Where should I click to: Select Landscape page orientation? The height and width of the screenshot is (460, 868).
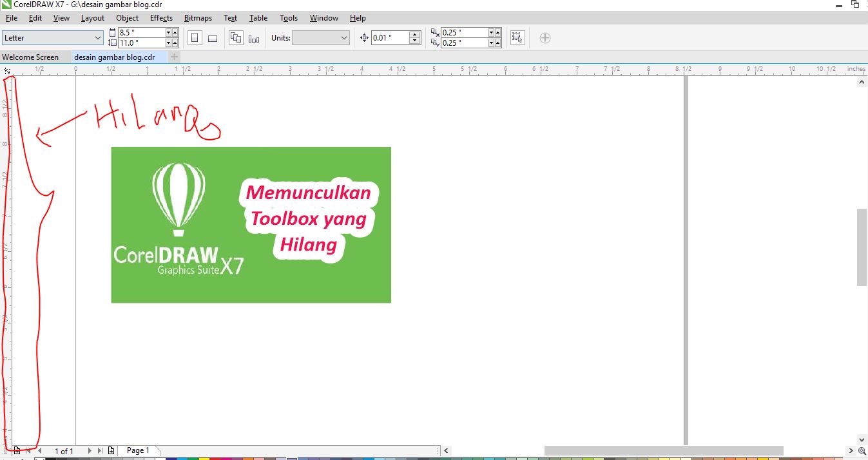pyautogui.click(x=213, y=38)
